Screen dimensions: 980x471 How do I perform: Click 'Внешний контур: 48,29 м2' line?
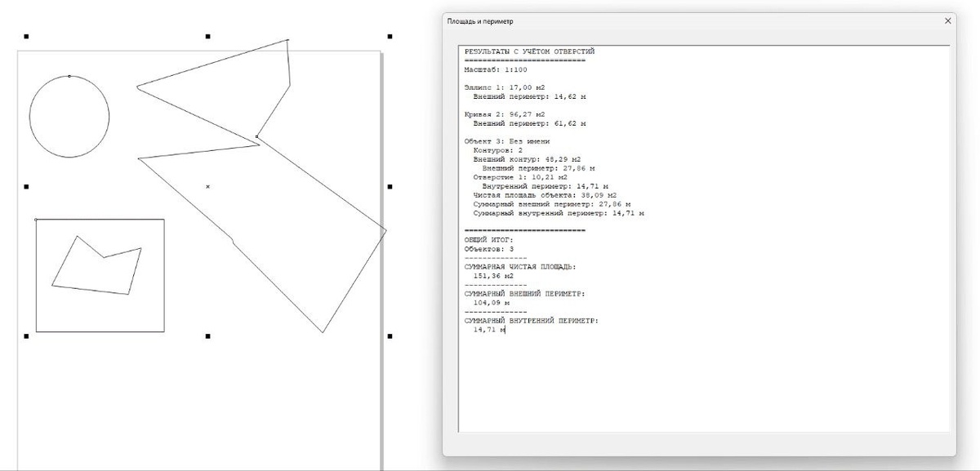527,159
